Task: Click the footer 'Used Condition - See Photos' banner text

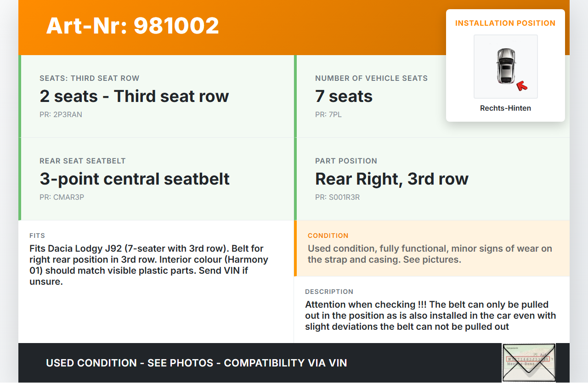Action: tap(196, 363)
